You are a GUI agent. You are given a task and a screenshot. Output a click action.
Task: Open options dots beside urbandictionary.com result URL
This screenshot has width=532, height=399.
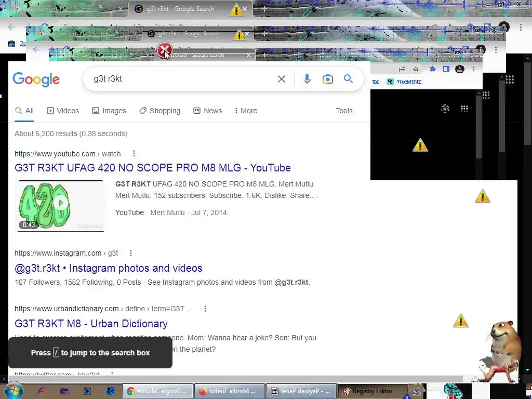[205, 309]
